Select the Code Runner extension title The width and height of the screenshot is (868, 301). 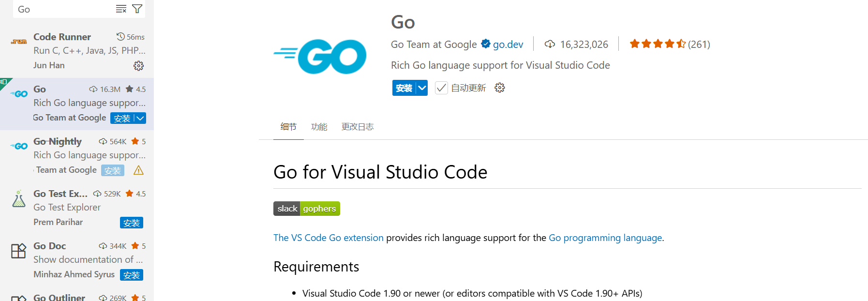[x=62, y=37]
